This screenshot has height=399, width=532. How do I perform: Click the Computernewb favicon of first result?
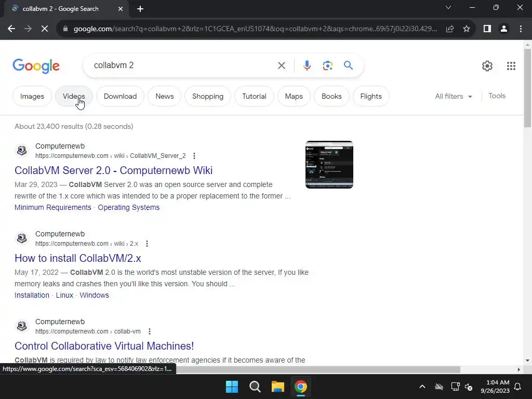22,150
